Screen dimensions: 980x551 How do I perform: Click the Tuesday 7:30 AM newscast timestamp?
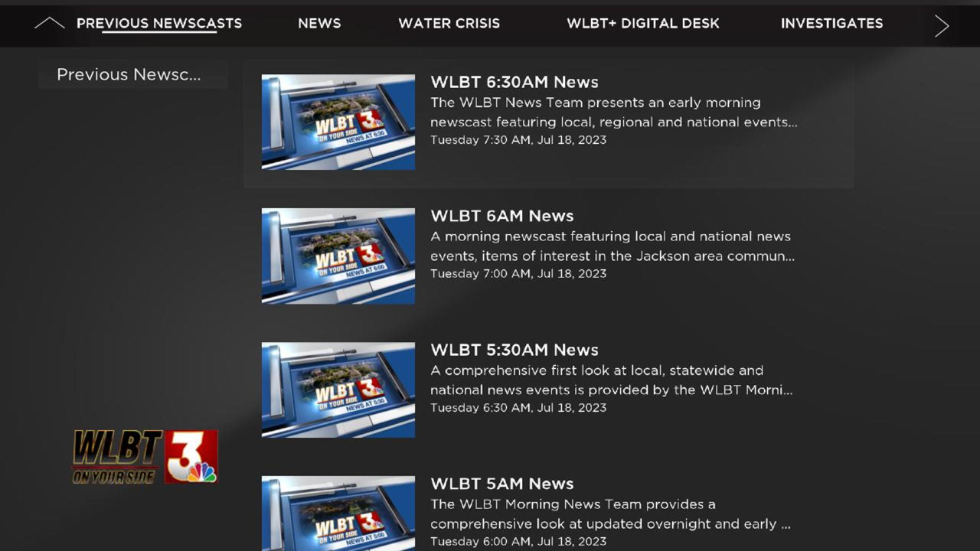pos(518,140)
